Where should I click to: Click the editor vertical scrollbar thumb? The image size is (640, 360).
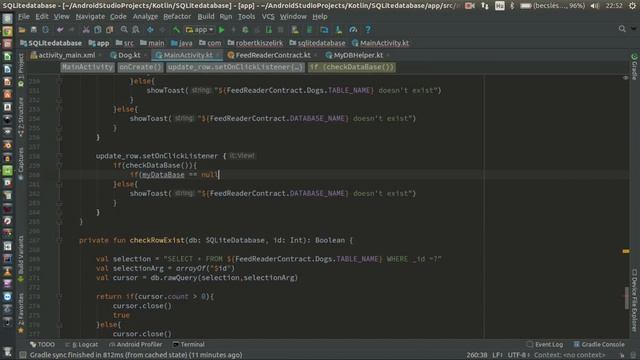pyautogui.click(x=627, y=298)
